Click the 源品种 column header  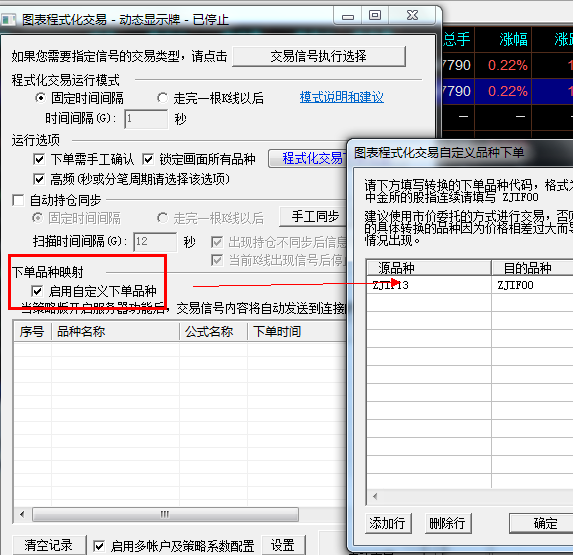tap(429, 268)
